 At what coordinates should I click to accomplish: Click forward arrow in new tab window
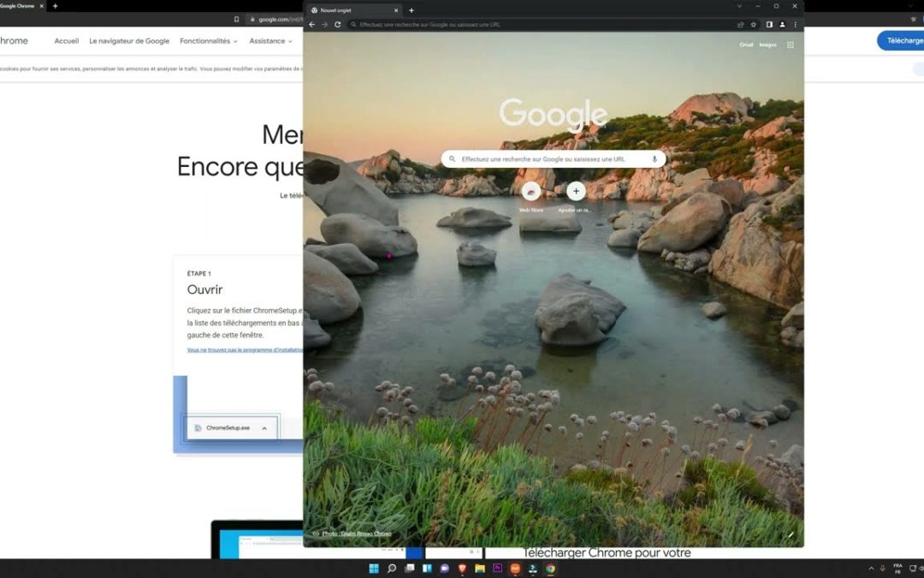pyautogui.click(x=325, y=25)
